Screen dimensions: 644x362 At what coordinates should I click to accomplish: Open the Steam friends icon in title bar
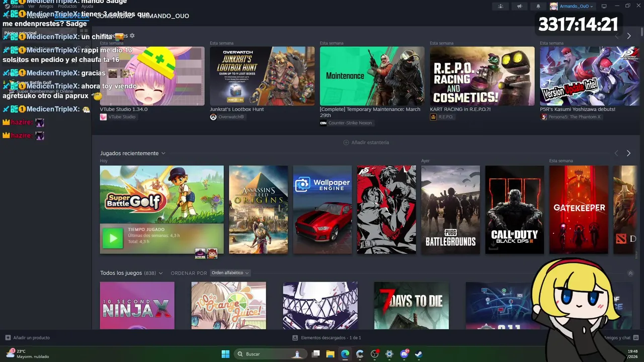[500, 6]
